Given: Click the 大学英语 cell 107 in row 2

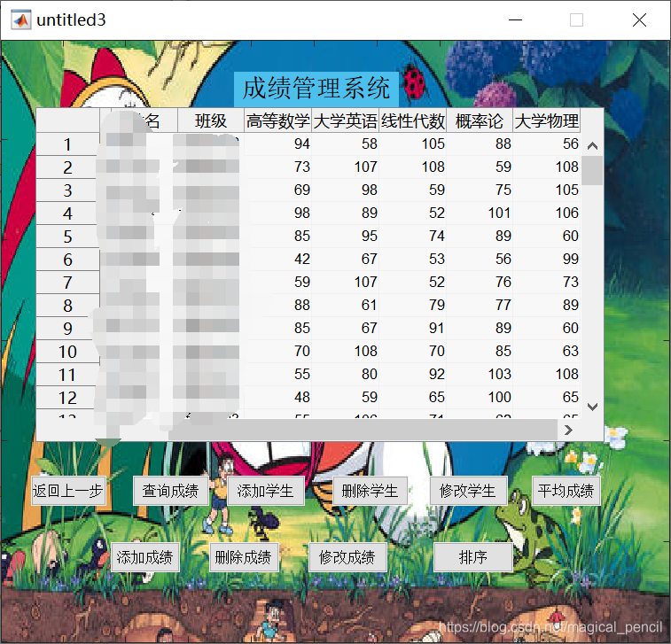Looking at the screenshot, I should [x=345, y=167].
